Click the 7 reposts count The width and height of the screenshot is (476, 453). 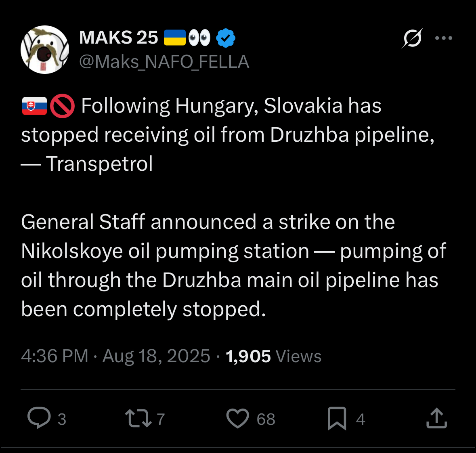(161, 419)
